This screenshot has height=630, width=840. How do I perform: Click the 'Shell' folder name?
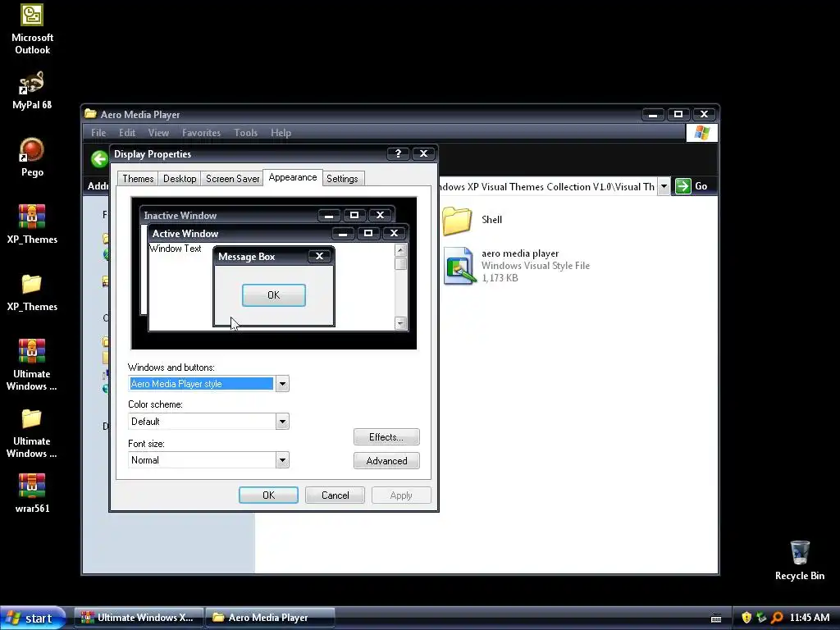pyautogui.click(x=491, y=220)
